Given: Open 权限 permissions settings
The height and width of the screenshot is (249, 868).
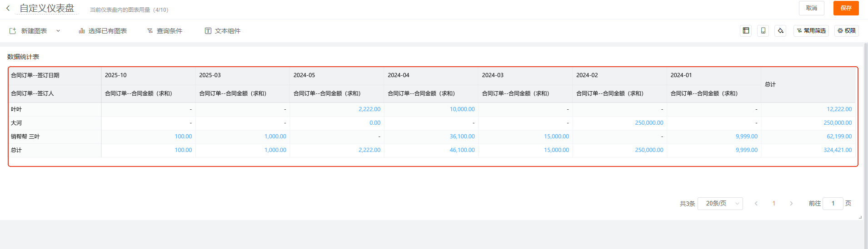Looking at the screenshot, I should 847,31.
